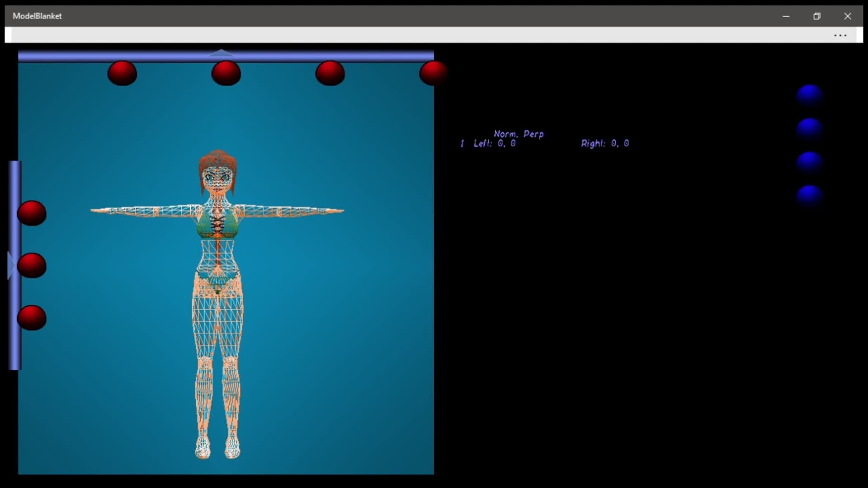Viewport: 868px width, 488px height.
Task: Click arrow marker on left vertical slider
Action: [x=12, y=266]
